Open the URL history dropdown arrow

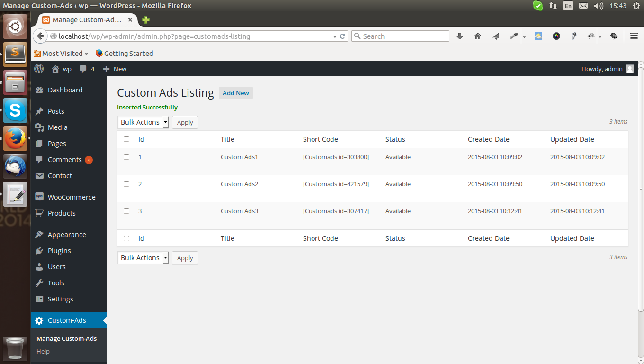point(334,36)
